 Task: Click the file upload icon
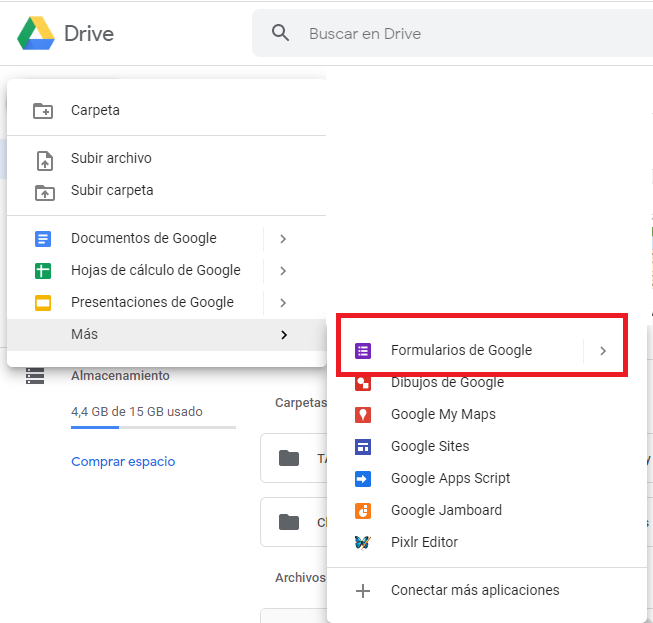[x=45, y=161]
